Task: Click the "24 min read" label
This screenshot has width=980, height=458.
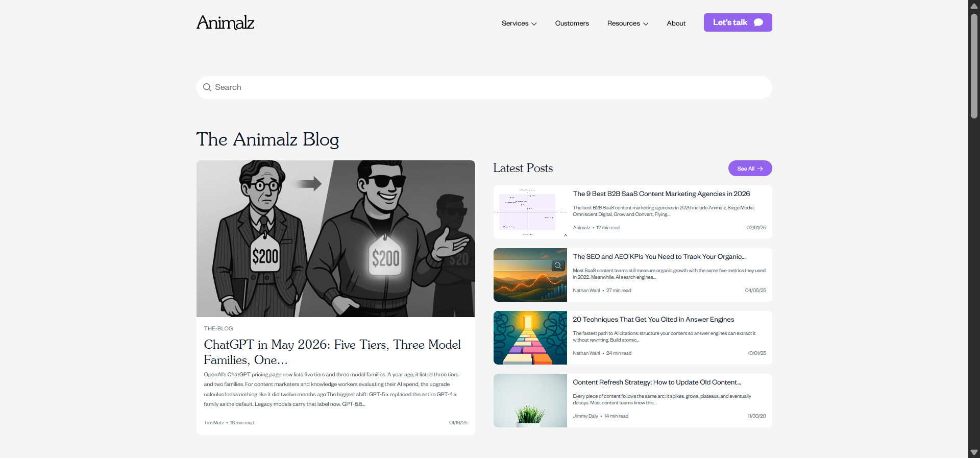Action: click(x=619, y=353)
